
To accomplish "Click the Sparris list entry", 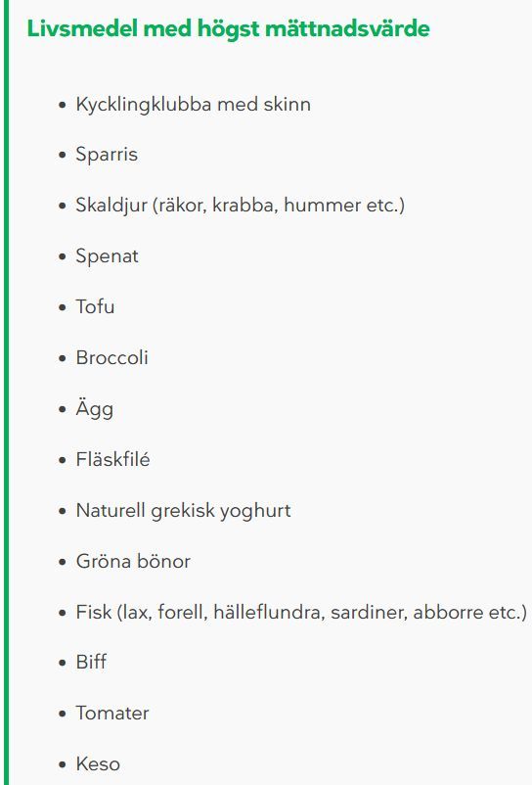I will point(107,155).
